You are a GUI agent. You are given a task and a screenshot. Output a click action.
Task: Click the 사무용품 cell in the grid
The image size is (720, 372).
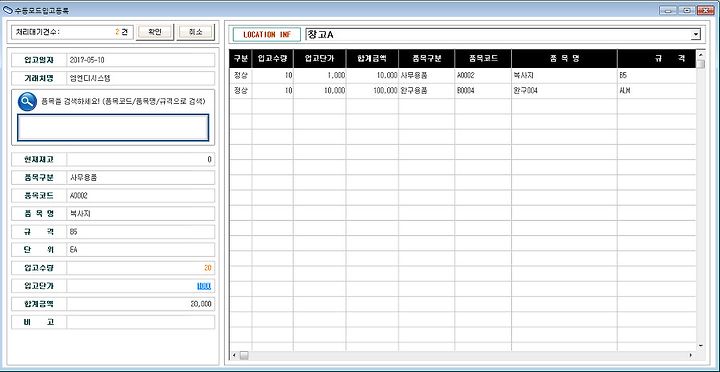[x=427, y=76]
